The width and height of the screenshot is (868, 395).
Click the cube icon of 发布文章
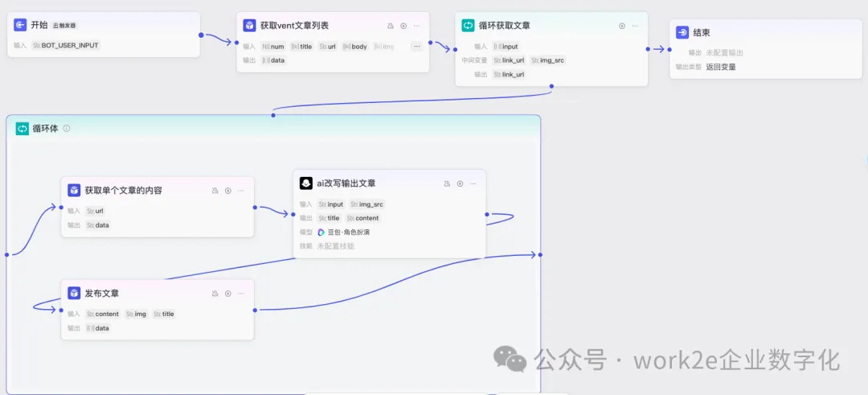74,293
